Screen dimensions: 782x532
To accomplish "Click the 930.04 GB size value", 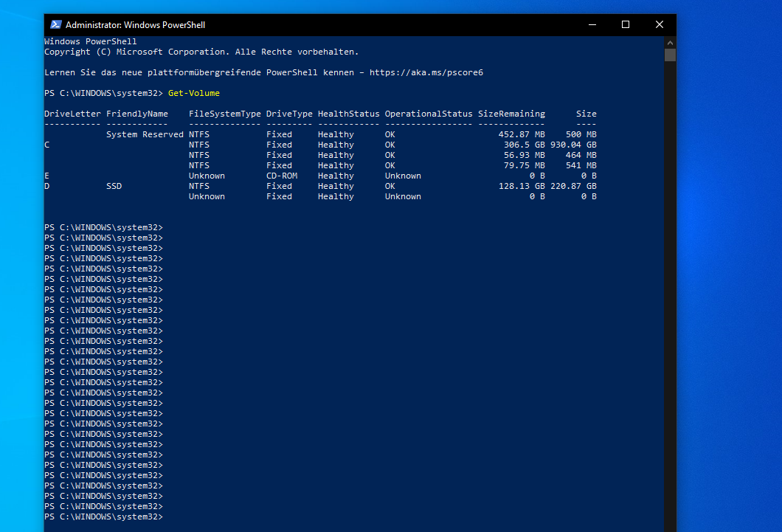I will (573, 145).
